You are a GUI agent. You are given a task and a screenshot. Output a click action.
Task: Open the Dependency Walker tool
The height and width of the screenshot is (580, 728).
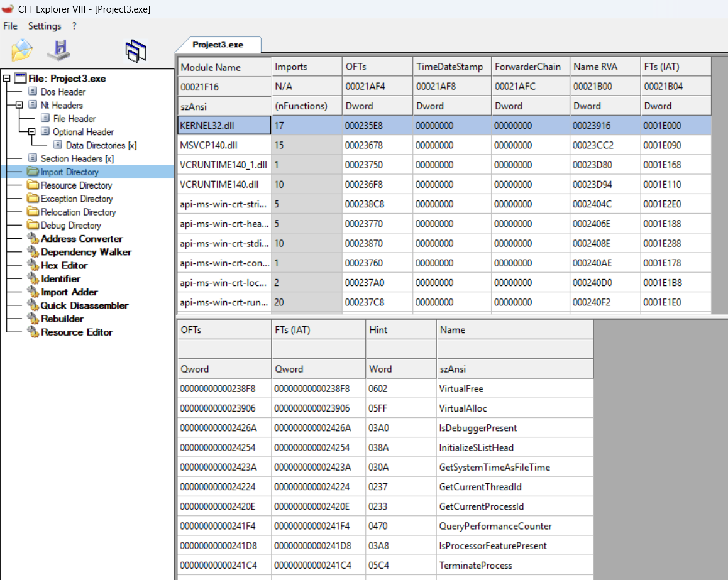click(86, 253)
